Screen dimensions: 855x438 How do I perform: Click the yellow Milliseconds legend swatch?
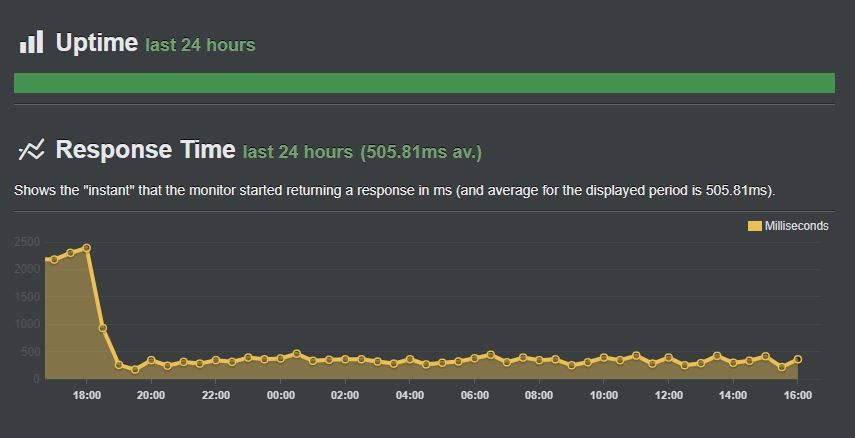pyautogui.click(x=755, y=226)
